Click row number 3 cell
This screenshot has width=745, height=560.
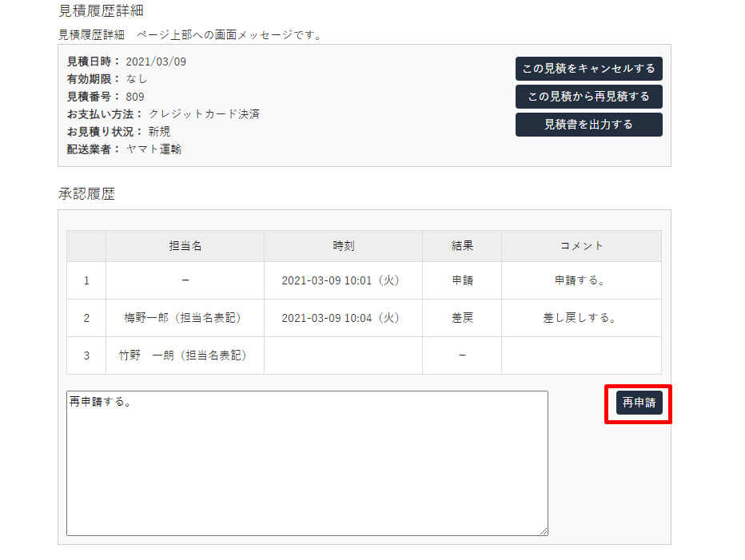point(86,355)
